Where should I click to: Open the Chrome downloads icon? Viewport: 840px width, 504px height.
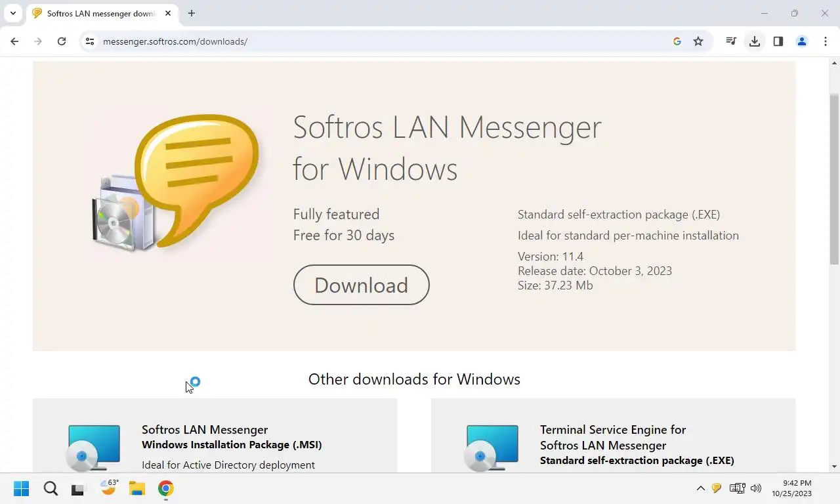755,41
